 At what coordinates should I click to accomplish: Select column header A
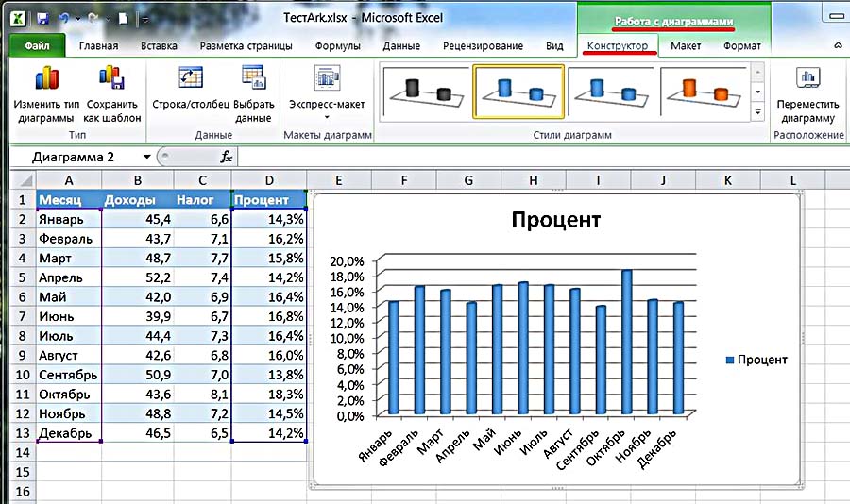(x=68, y=180)
